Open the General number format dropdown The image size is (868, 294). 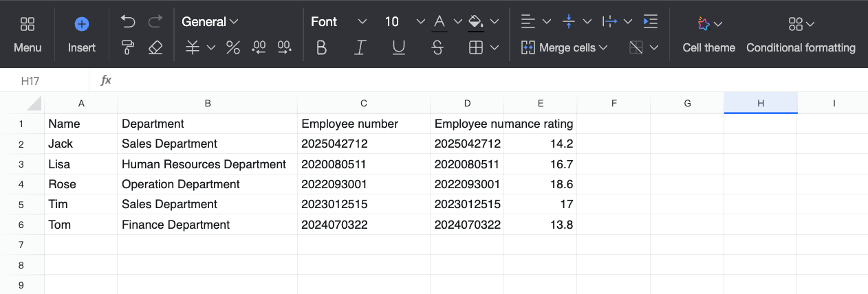[x=210, y=21]
